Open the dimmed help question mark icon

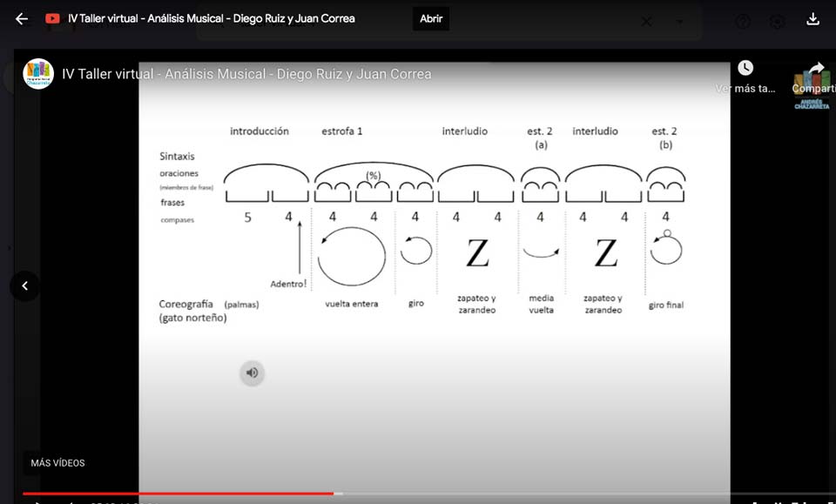tap(743, 23)
